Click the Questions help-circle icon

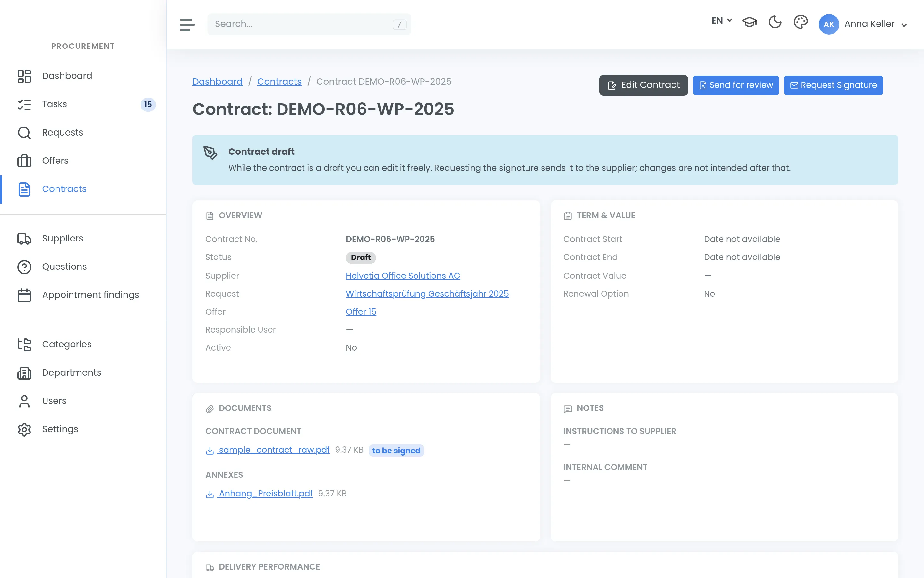(x=24, y=267)
